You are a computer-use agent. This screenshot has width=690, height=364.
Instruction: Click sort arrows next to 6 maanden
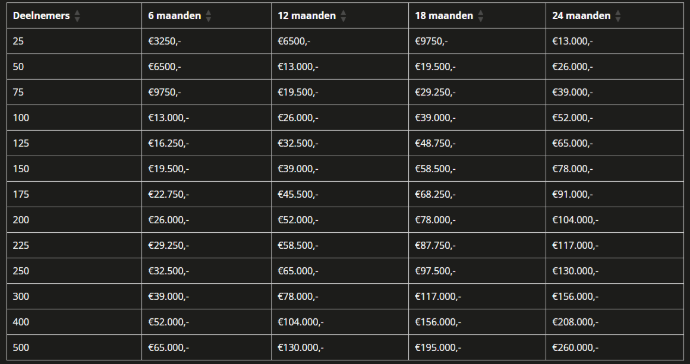point(209,16)
